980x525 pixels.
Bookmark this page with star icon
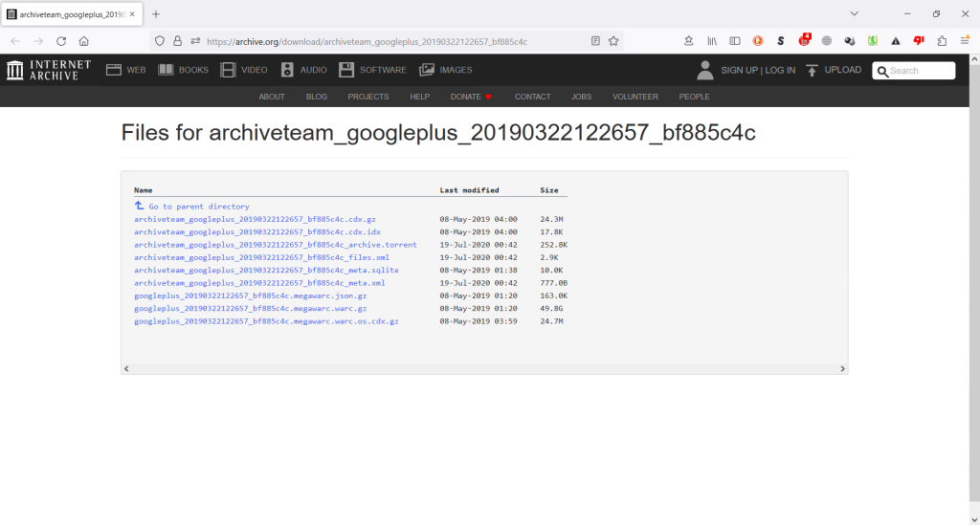click(x=613, y=41)
